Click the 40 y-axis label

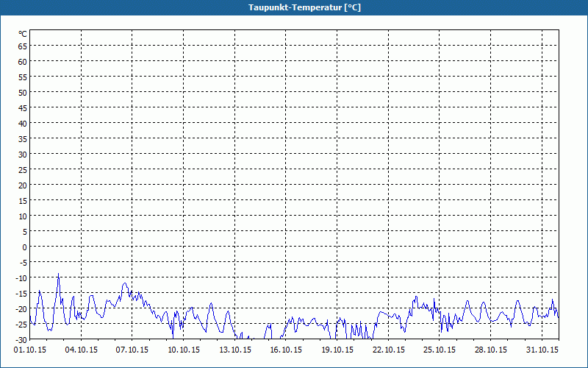click(23, 124)
